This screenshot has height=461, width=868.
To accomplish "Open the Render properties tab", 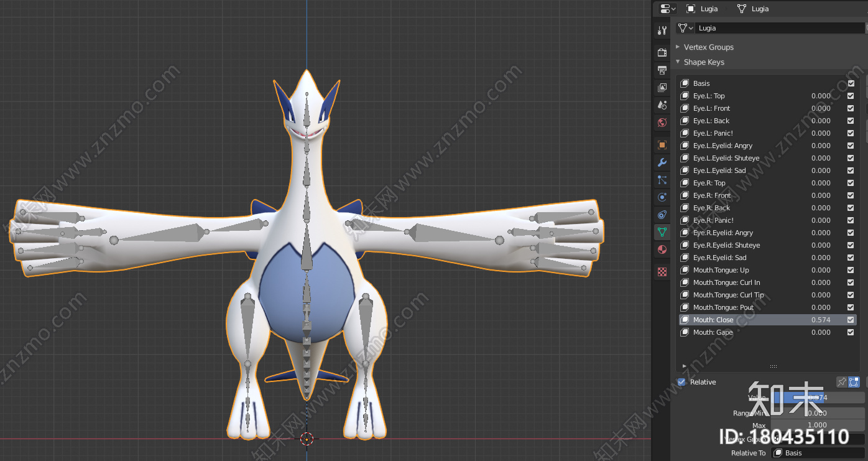I will (x=662, y=53).
